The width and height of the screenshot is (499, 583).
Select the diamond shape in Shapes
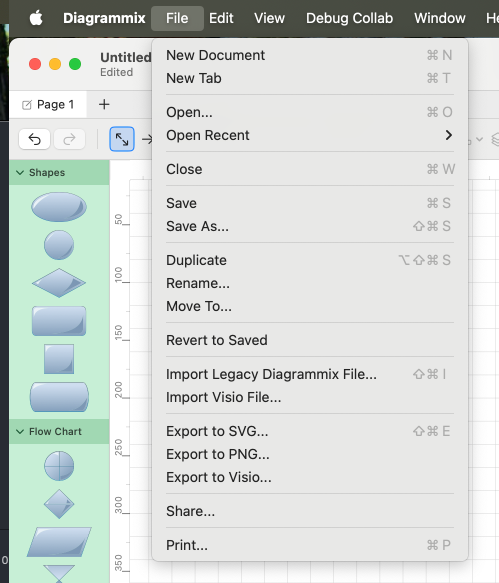coord(59,283)
